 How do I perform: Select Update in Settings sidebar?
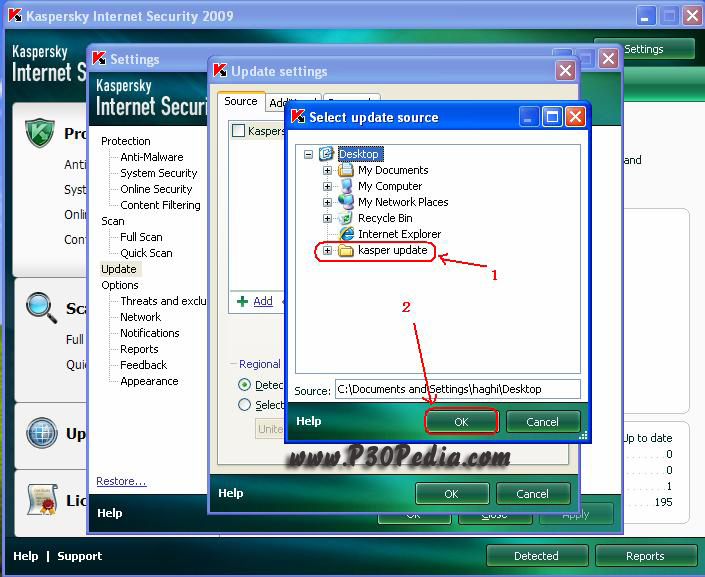click(119, 269)
